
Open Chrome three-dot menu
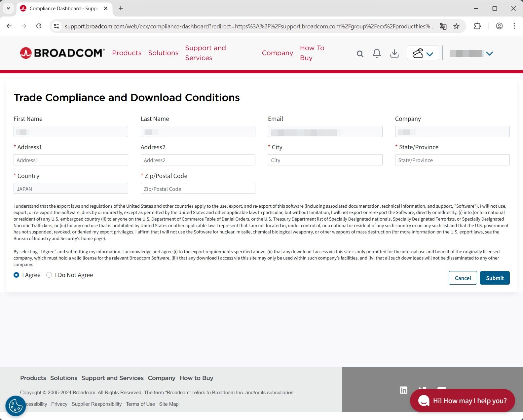pyautogui.click(x=514, y=26)
